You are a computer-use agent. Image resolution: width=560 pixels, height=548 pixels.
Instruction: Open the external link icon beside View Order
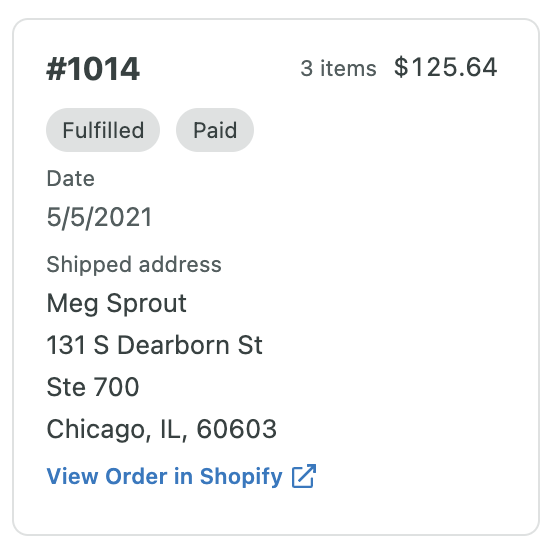tap(304, 476)
